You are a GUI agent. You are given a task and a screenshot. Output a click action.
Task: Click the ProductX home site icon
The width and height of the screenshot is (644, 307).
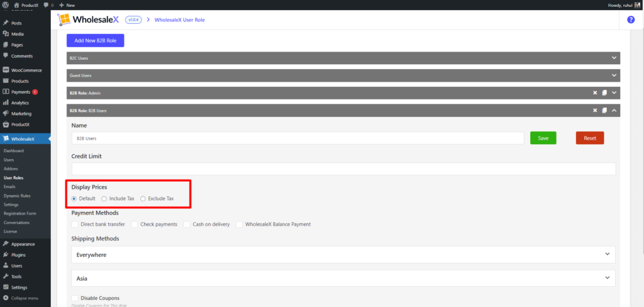pos(16,5)
